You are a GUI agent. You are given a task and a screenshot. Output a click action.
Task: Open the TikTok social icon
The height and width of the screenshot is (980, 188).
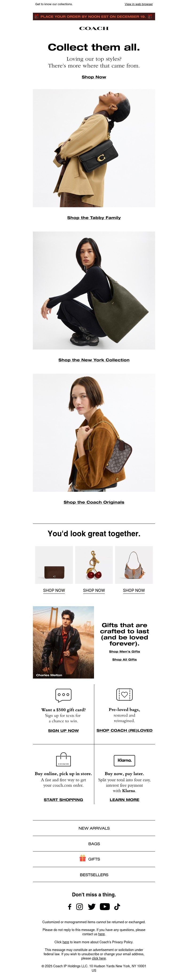[x=117, y=907]
